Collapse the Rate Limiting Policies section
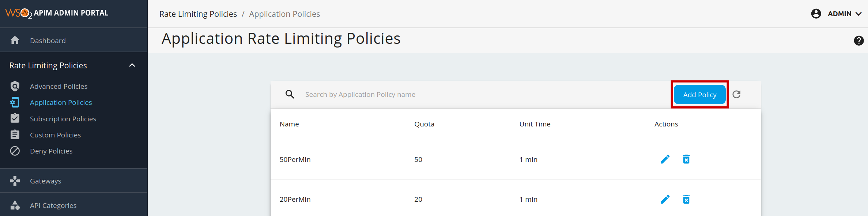 pos(132,65)
